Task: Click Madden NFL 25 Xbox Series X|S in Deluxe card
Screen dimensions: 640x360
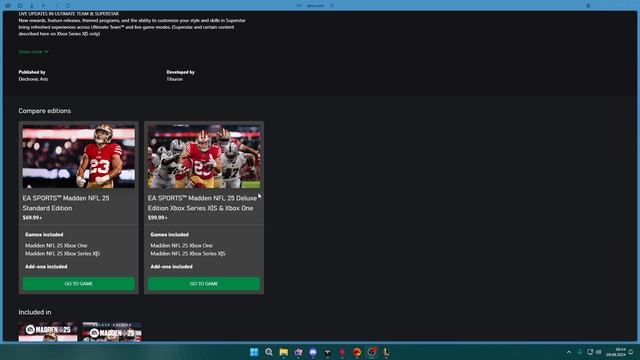Action: [x=188, y=253]
